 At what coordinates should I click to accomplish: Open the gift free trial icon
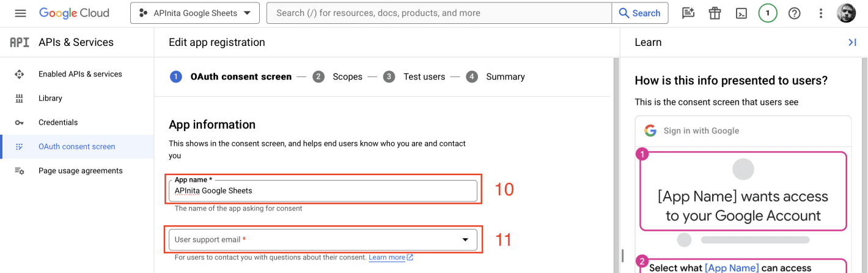point(715,13)
